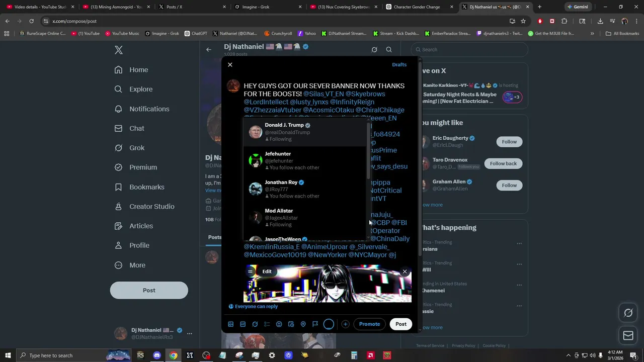Image resolution: width=644 pixels, height=362 pixels.
Task: Open the ChatGPT bookmark
Action: click(196, 33)
